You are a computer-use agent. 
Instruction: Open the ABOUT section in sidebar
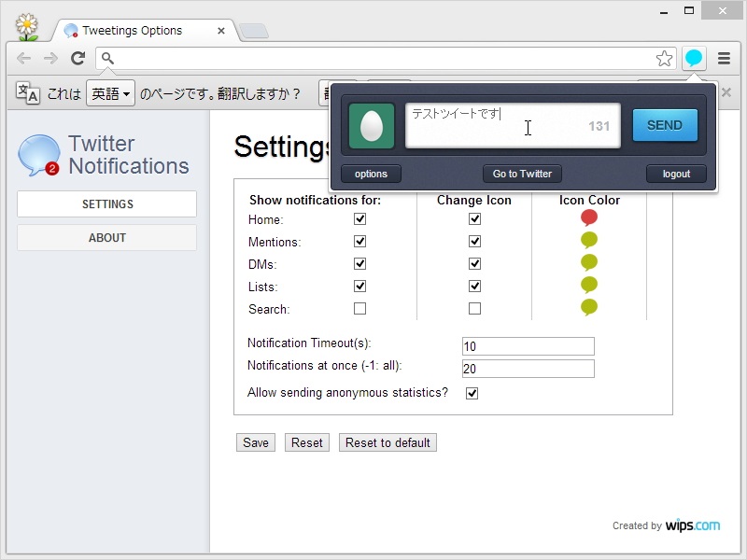click(x=106, y=238)
